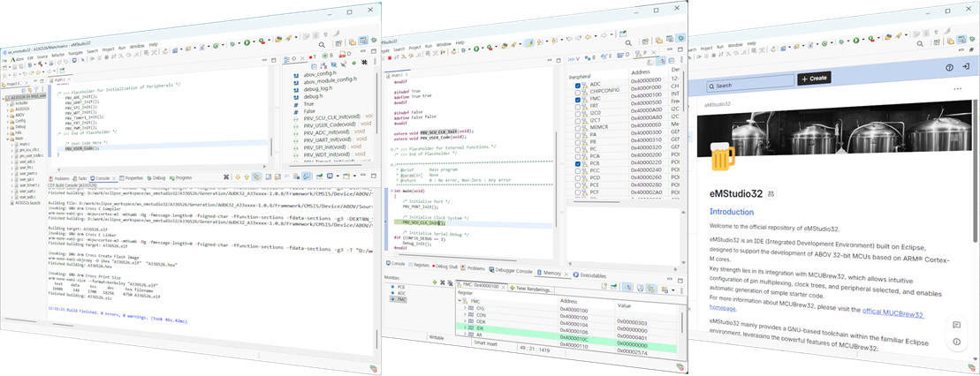The image size is (980, 376).
Task: Toggle the PCB peripheral checkbox
Action: click(x=578, y=163)
